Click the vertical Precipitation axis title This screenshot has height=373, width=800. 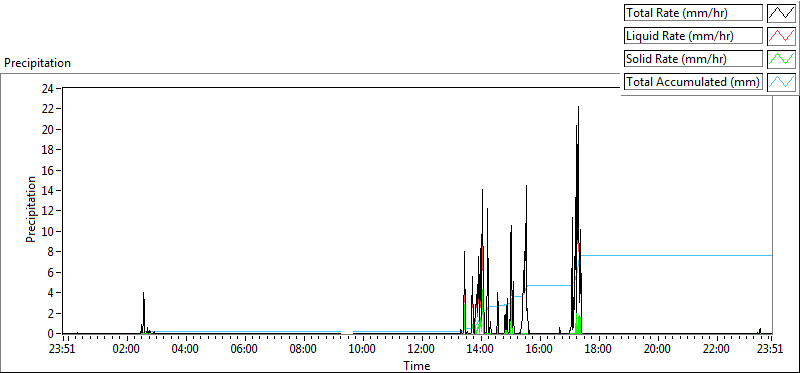31,209
